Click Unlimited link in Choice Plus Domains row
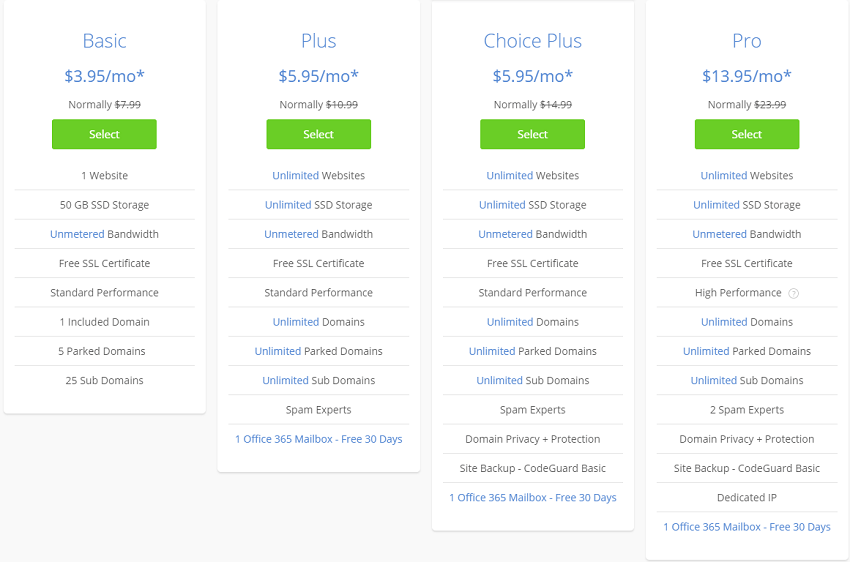This screenshot has width=850, height=562. click(510, 322)
